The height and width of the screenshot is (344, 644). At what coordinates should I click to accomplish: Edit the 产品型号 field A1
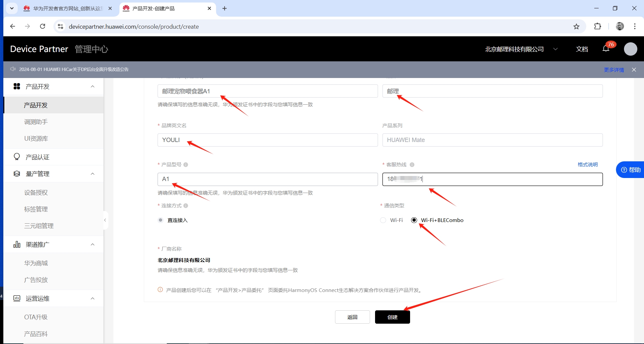(x=268, y=179)
